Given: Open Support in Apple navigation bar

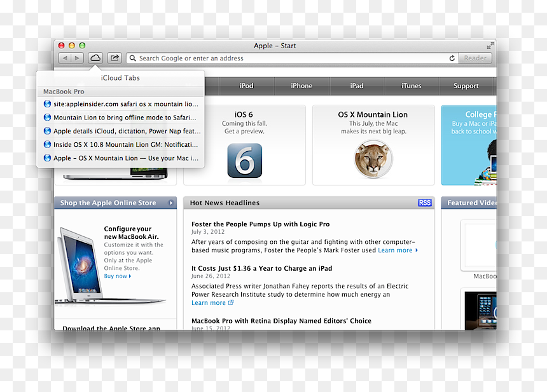Looking at the screenshot, I should point(466,86).
